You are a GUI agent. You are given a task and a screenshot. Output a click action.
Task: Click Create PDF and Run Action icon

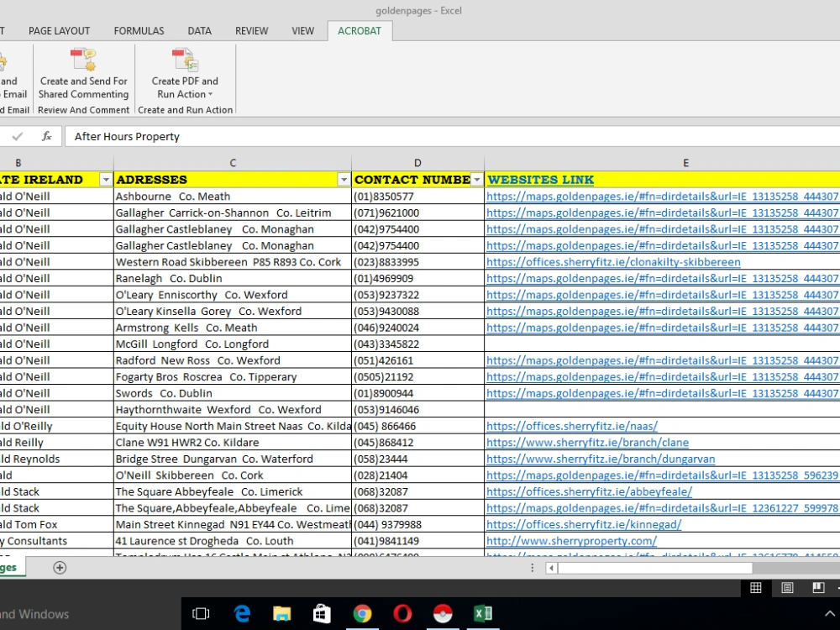pyautogui.click(x=185, y=60)
